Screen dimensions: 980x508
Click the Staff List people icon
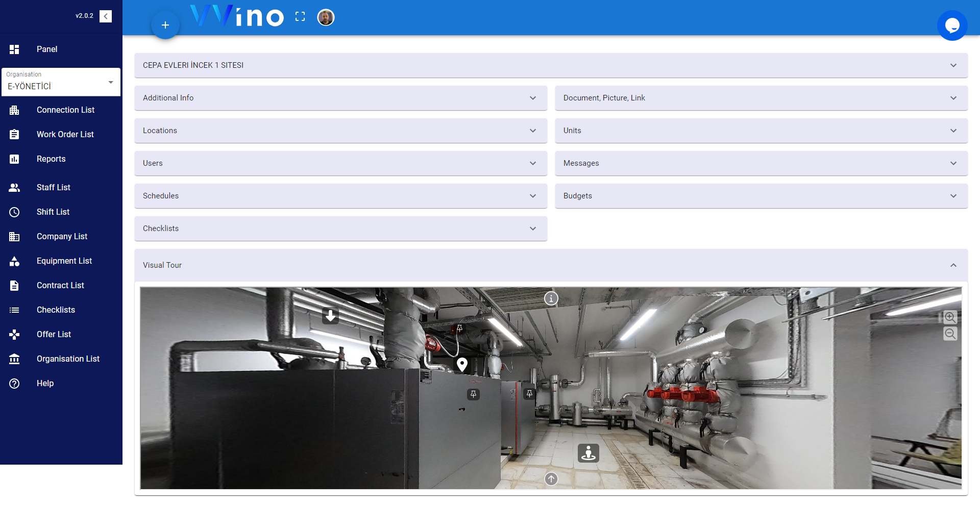pos(14,187)
